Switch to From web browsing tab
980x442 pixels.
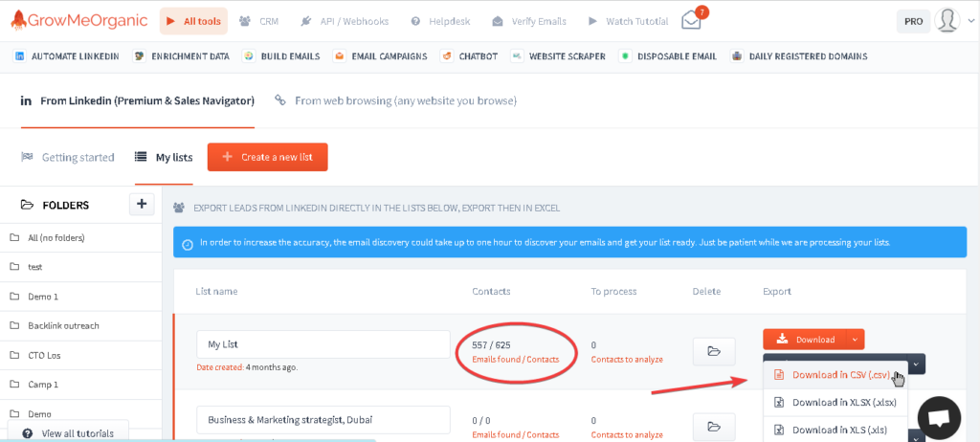point(395,100)
